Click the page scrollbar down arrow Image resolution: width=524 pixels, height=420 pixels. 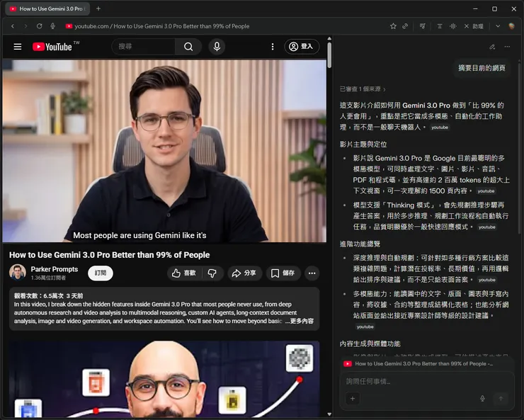[x=329, y=414]
